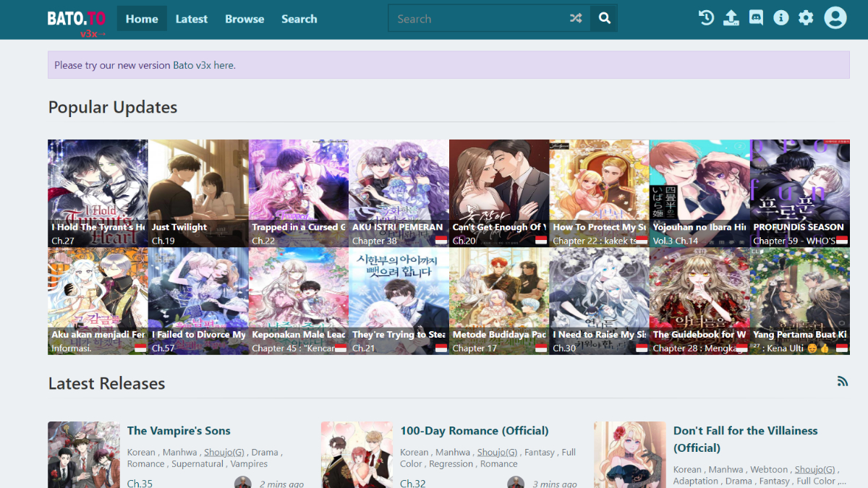868x488 pixels.
Task: Click the BATO.TO logo
Action: pyautogui.click(x=77, y=20)
